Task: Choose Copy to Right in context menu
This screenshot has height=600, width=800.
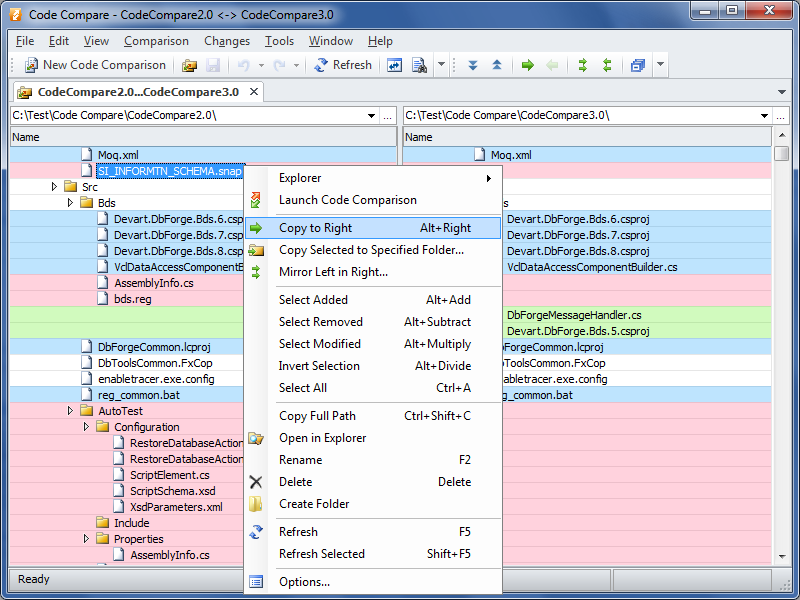Action: (x=373, y=228)
